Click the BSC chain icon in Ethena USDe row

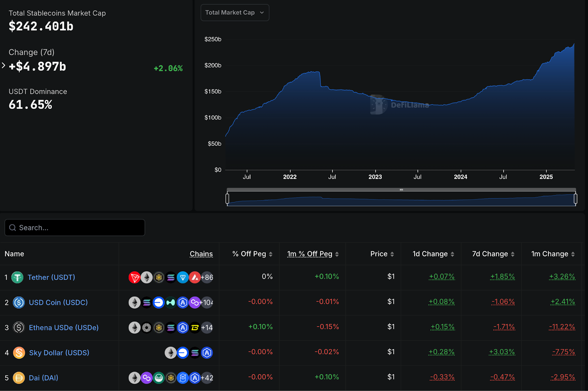coord(159,327)
